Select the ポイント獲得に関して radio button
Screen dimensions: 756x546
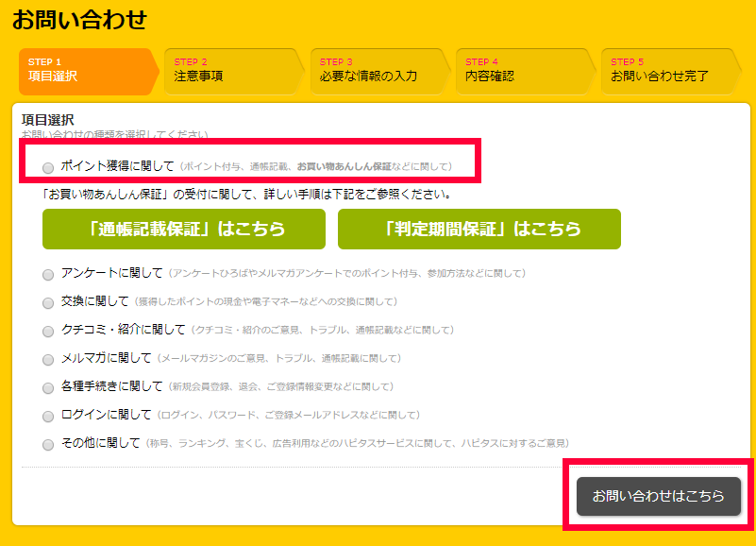pyautogui.click(x=48, y=168)
